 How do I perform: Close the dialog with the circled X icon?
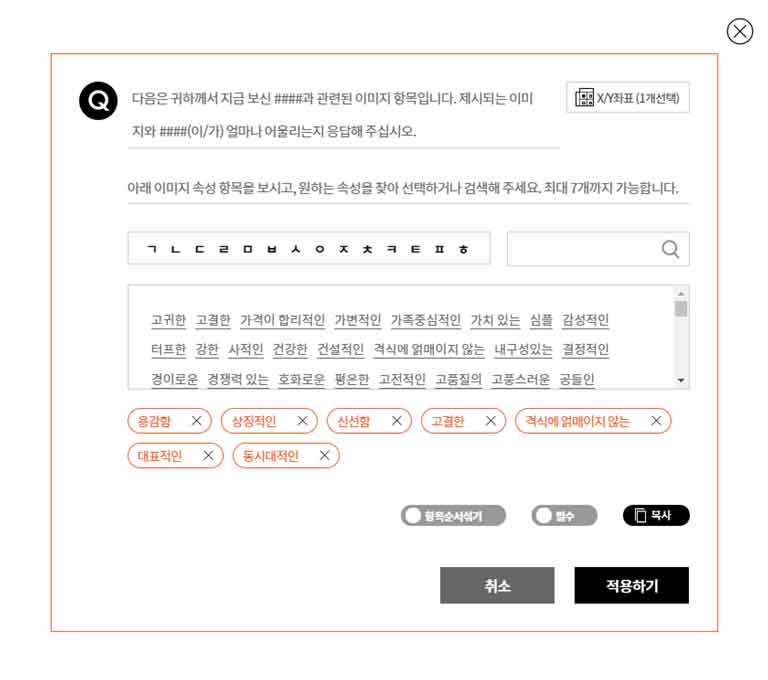740,32
